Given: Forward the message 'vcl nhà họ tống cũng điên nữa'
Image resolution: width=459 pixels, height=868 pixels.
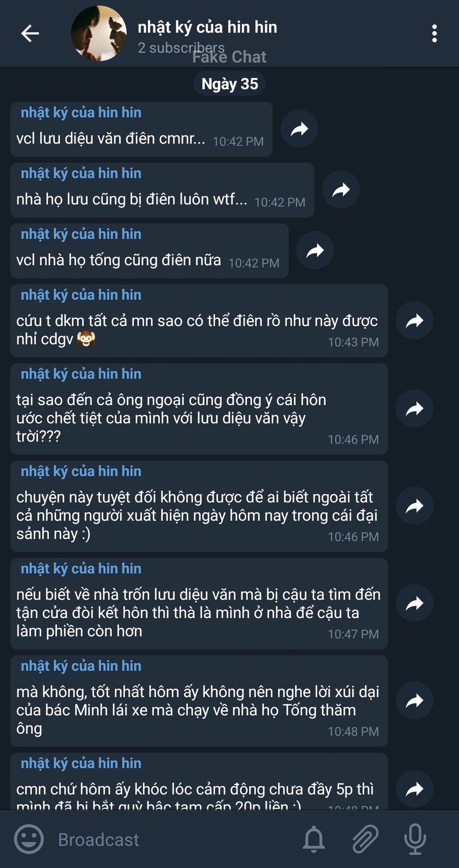Looking at the screenshot, I should (x=315, y=250).
